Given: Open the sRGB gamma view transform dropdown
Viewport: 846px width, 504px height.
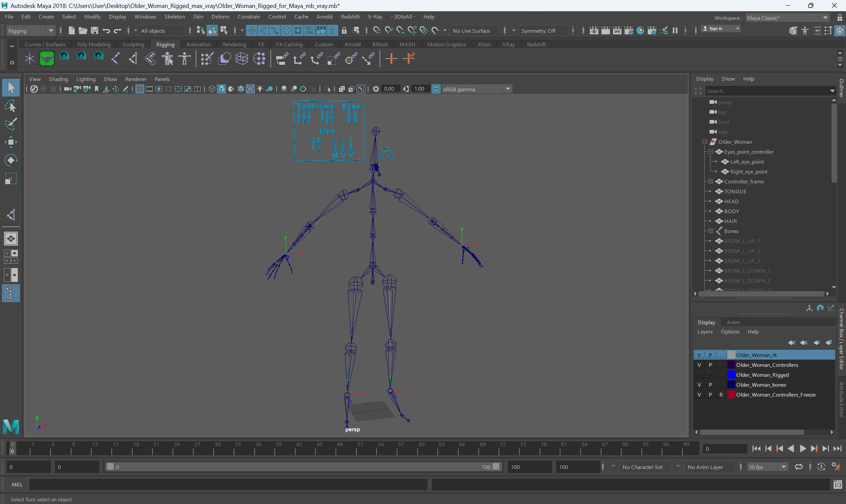Looking at the screenshot, I should pyautogui.click(x=476, y=89).
